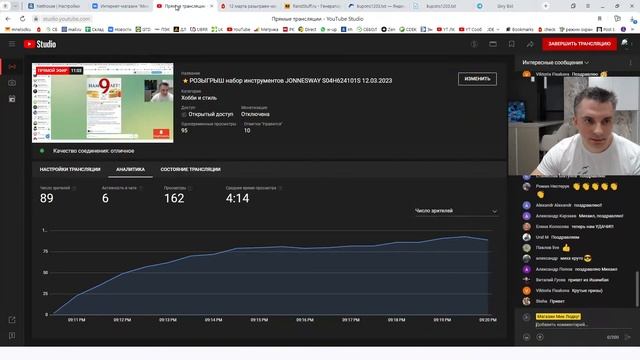Click chat message привет из Ижевска

[x=588, y=280]
